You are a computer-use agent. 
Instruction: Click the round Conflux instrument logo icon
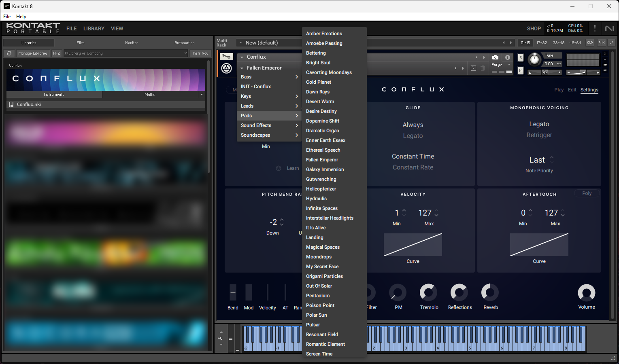point(226,68)
